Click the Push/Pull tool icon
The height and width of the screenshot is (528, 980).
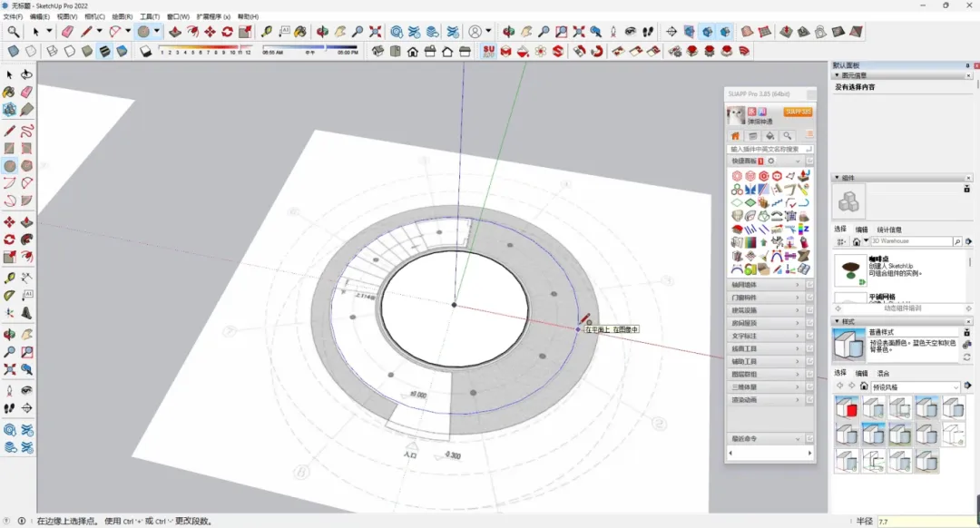coord(174,32)
